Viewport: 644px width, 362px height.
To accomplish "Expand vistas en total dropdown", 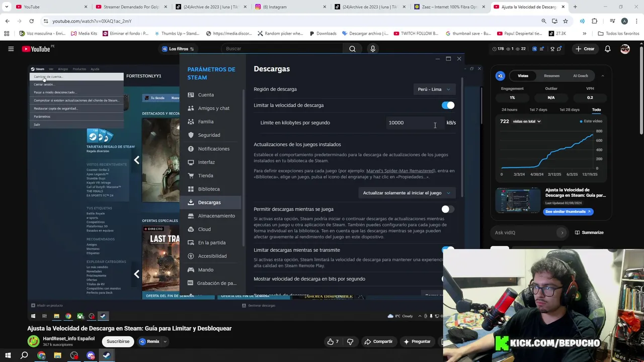I will (x=527, y=121).
